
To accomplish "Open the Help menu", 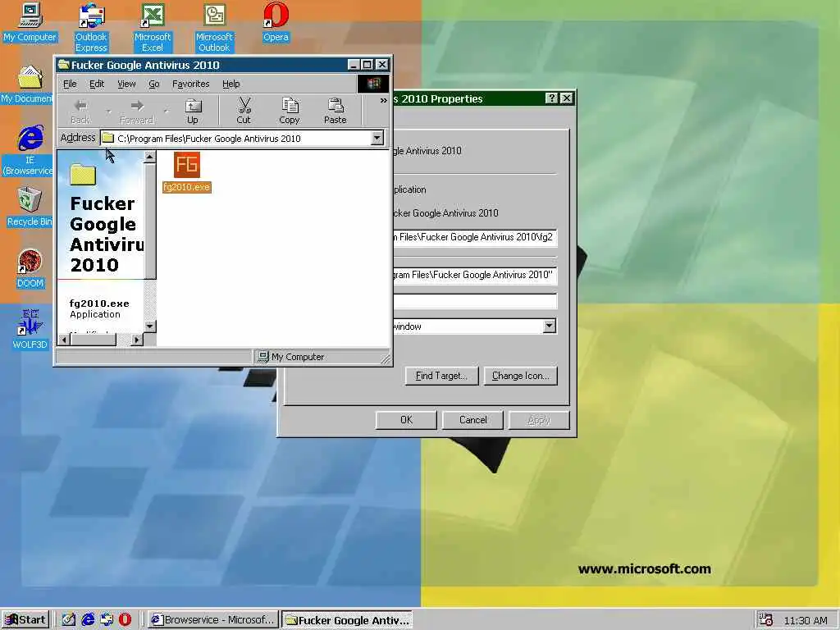I will tap(231, 84).
